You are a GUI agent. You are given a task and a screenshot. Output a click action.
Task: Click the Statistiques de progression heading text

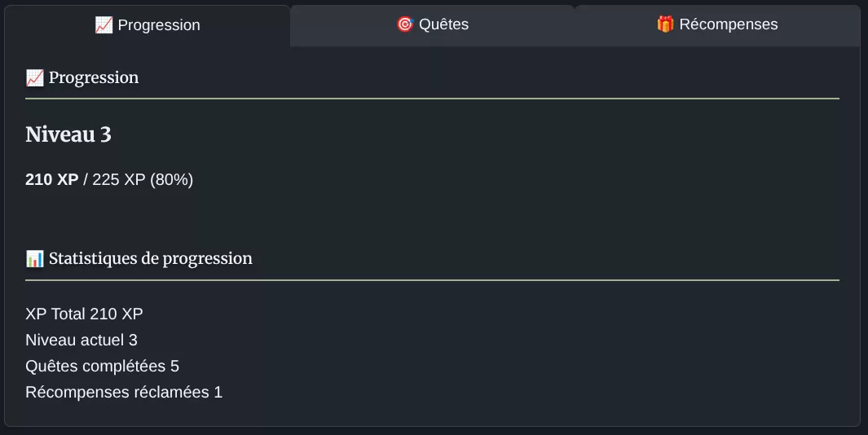click(x=151, y=259)
